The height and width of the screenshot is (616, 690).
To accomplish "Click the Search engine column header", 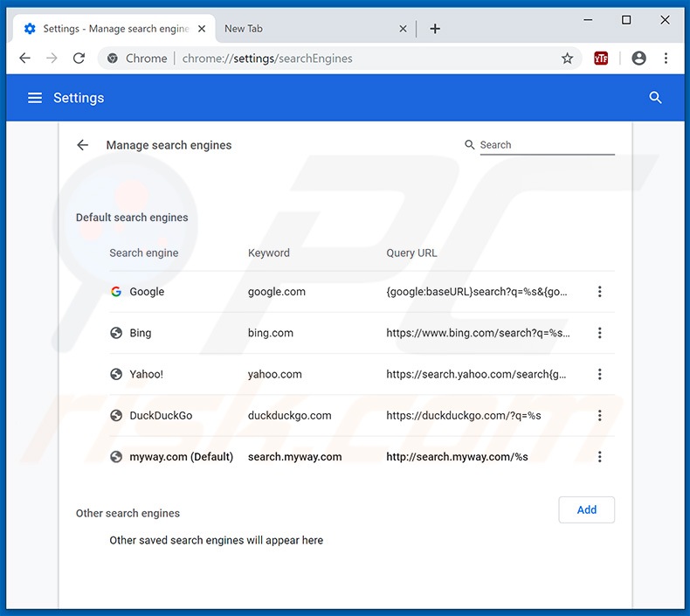I will tap(144, 253).
